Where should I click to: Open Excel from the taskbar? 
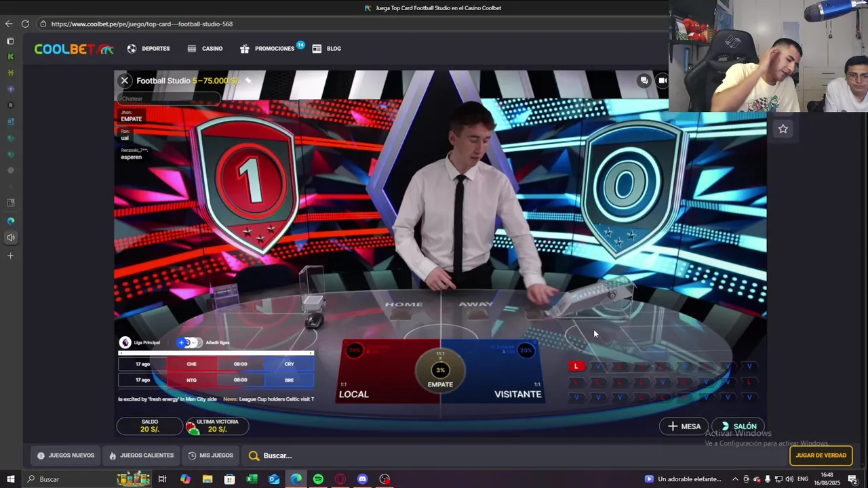[x=252, y=479]
